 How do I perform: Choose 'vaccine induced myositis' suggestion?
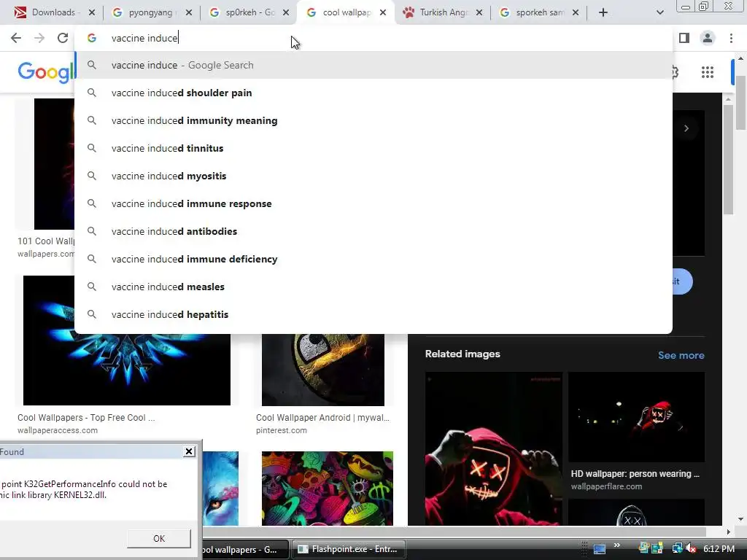tap(373, 176)
